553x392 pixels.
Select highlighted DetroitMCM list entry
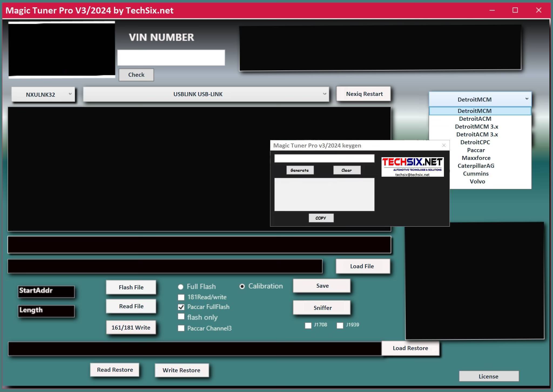tap(480, 111)
